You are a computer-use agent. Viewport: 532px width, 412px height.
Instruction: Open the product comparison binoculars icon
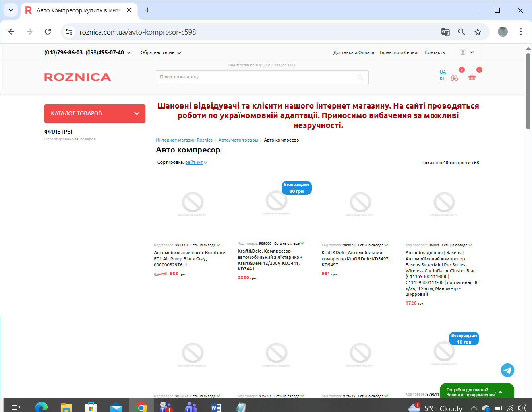[x=454, y=78]
